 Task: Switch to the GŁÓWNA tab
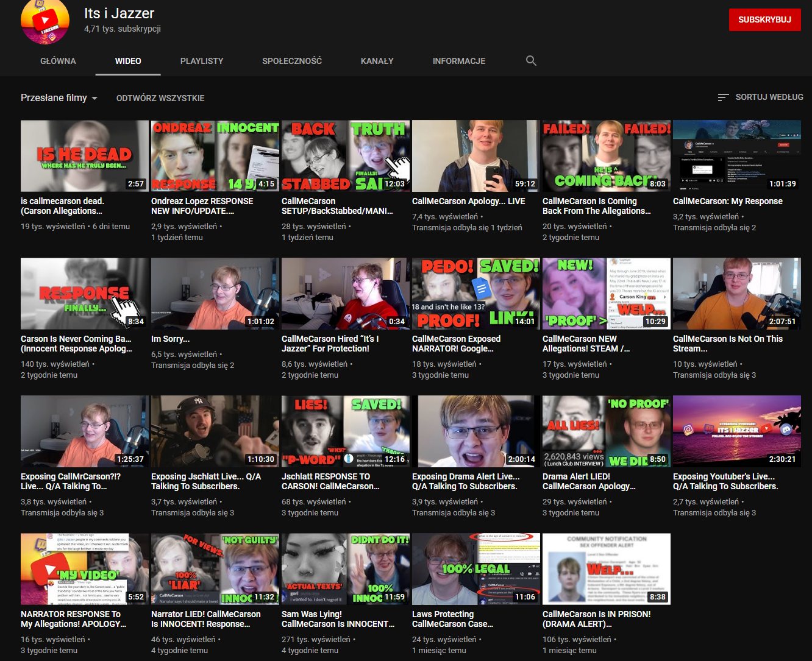pyautogui.click(x=58, y=61)
